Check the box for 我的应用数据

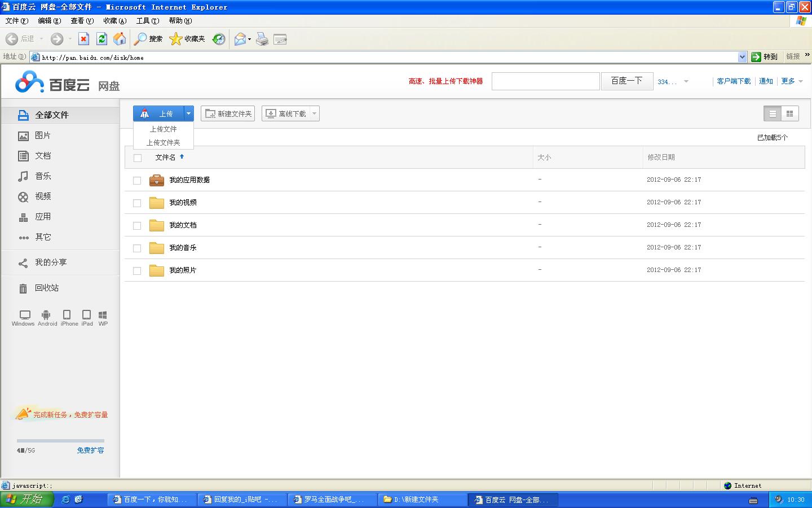pyautogui.click(x=137, y=181)
